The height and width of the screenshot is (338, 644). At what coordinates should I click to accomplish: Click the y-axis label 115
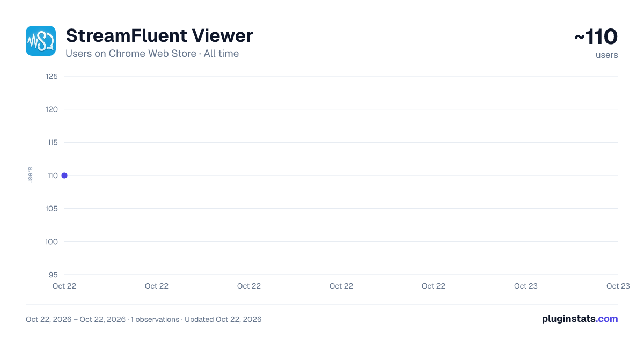[52, 142]
